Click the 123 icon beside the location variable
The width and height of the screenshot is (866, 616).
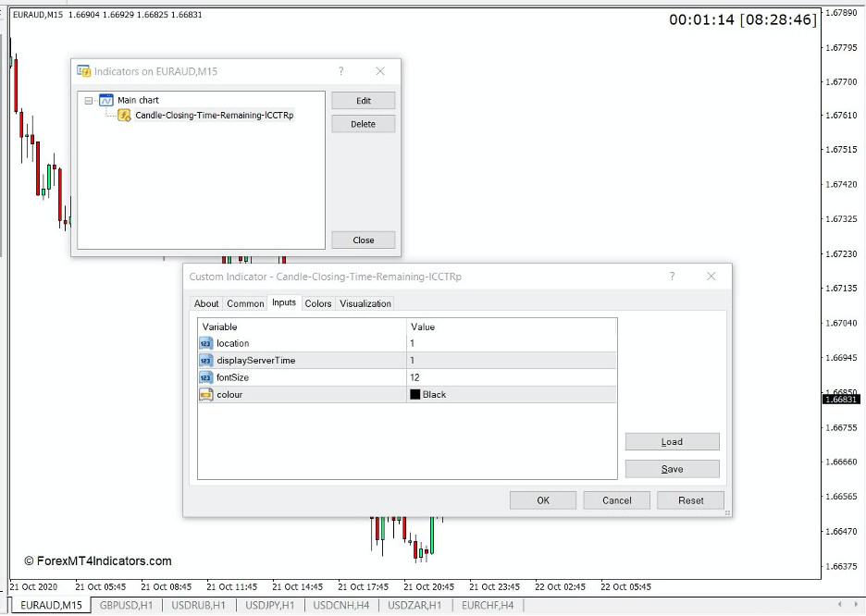pyautogui.click(x=204, y=342)
